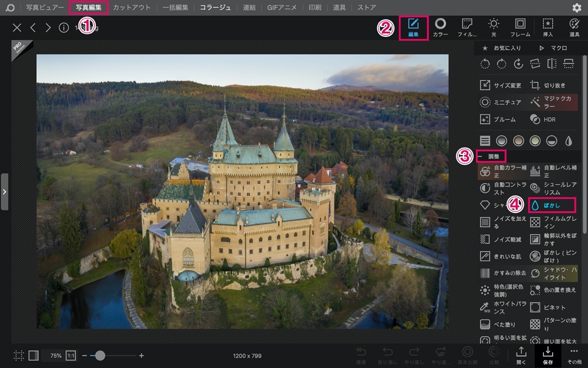Open the フィルター (Filter) tool panel

coord(467,27)
